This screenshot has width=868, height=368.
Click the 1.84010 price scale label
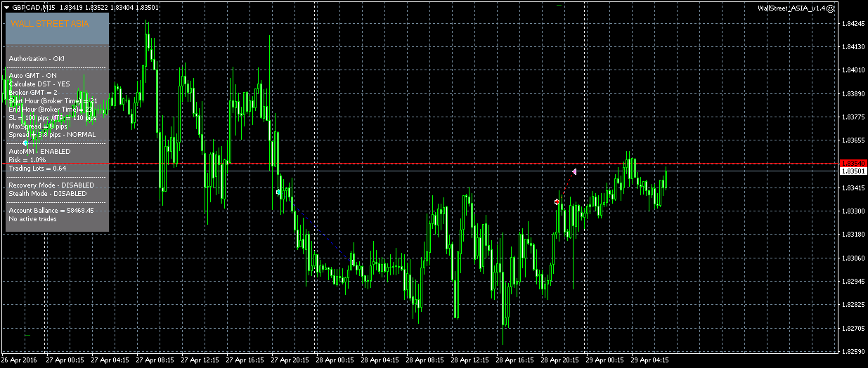[853, 70]
